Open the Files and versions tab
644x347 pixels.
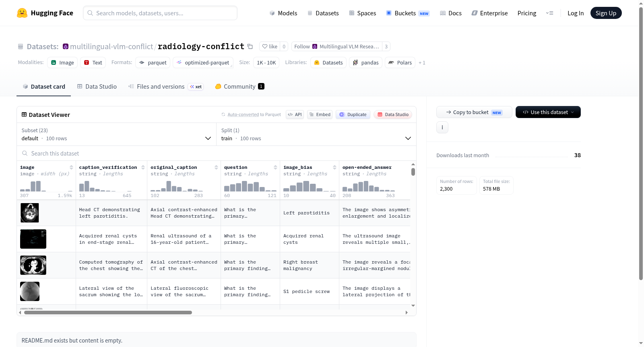(166, 86)
